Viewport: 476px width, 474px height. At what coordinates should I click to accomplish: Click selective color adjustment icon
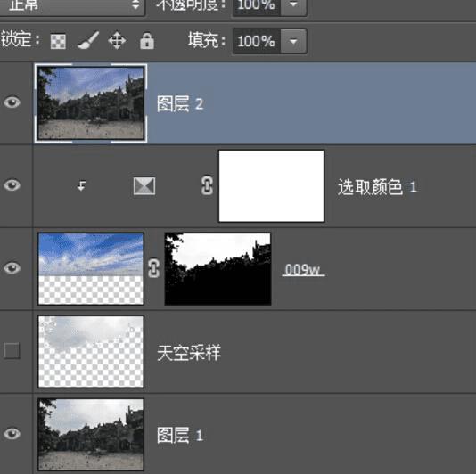click(x=144, y=186)
